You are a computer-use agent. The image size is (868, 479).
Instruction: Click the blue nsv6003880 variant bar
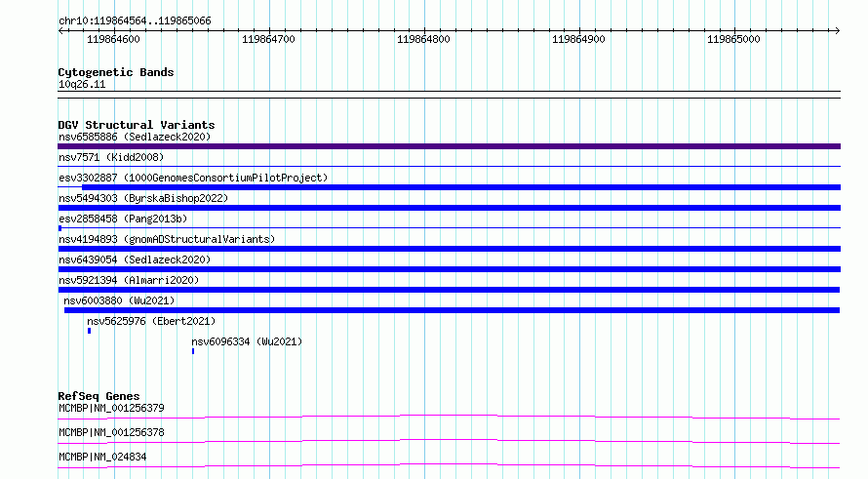452,310
